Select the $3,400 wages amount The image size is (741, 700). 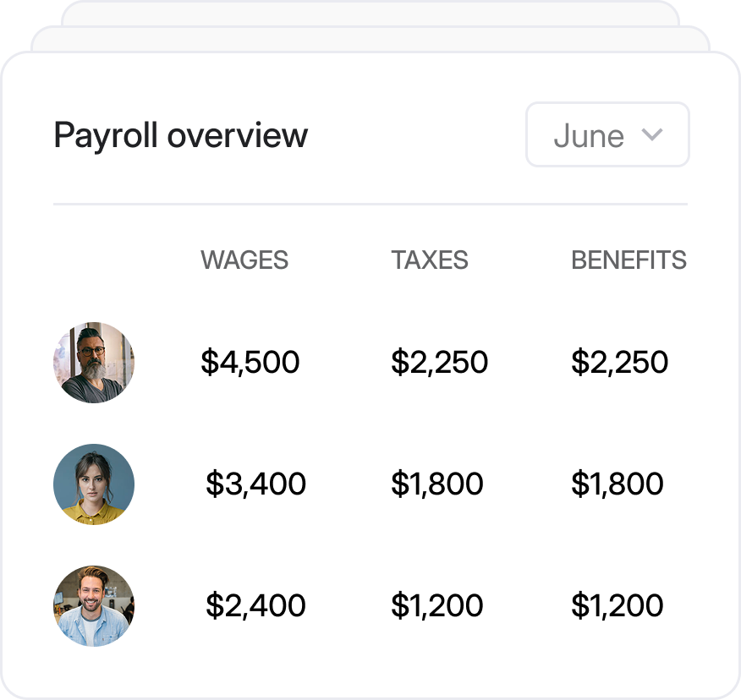click(255, 484)
